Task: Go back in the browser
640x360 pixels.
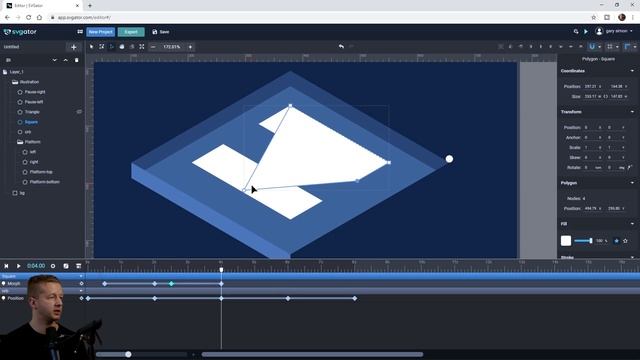Action: pyautogui.click(x=7, y=18)
